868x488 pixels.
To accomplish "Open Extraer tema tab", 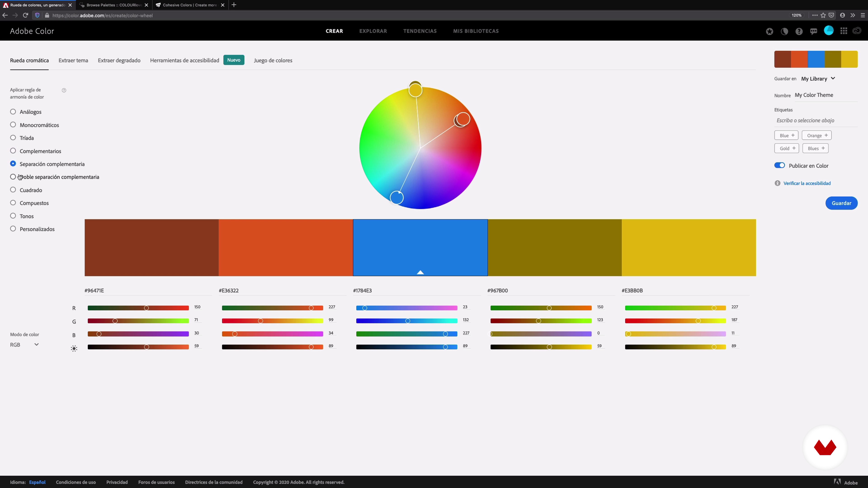I will (x=73, y=60).
